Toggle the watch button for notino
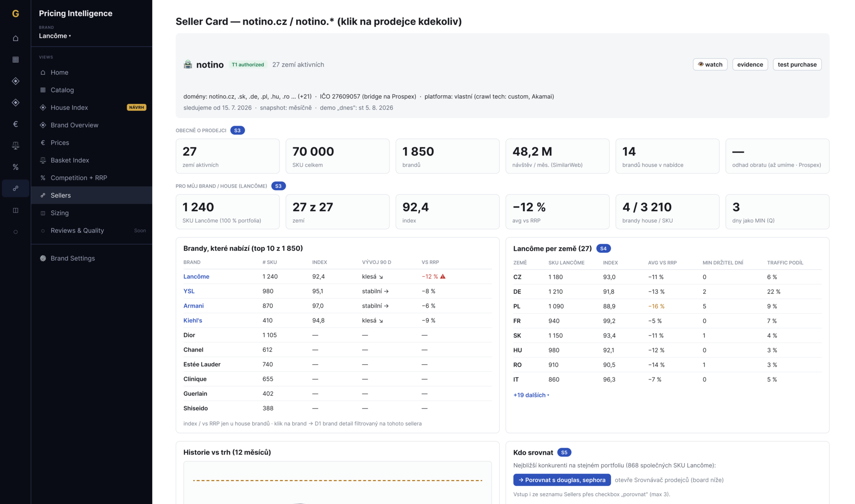The image size is (855, 504). tap(710, 65)
